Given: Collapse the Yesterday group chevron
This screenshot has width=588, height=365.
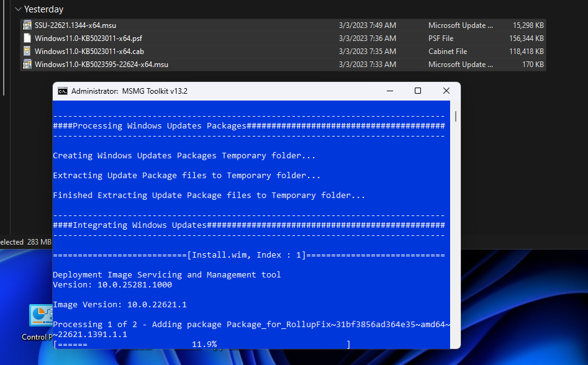Looking at the screenshot, I should [x=18, y=9].
